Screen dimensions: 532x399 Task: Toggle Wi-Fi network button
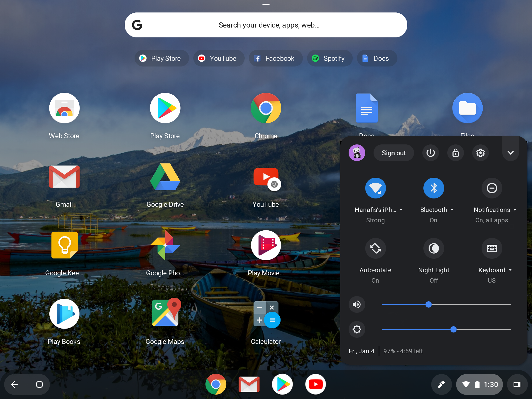point(376,188)
